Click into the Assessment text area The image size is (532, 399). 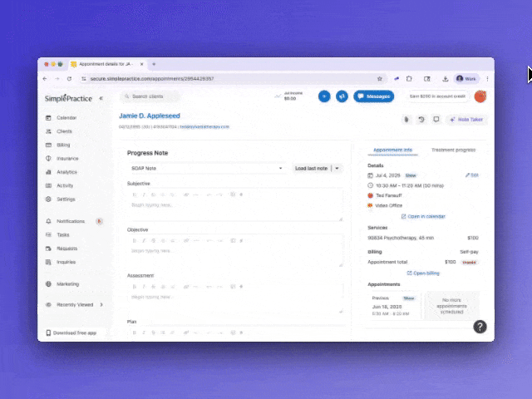tap(234, 303)
